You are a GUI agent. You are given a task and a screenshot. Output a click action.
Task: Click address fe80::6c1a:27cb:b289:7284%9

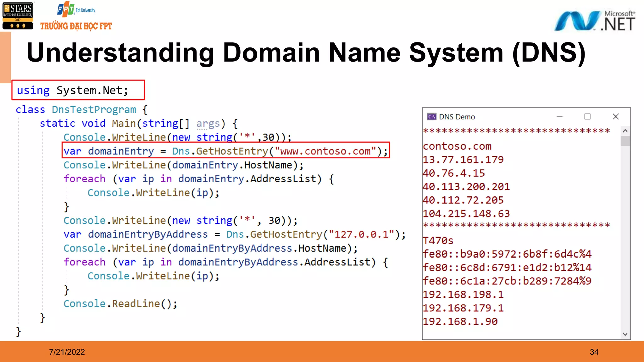click(507, 281)
